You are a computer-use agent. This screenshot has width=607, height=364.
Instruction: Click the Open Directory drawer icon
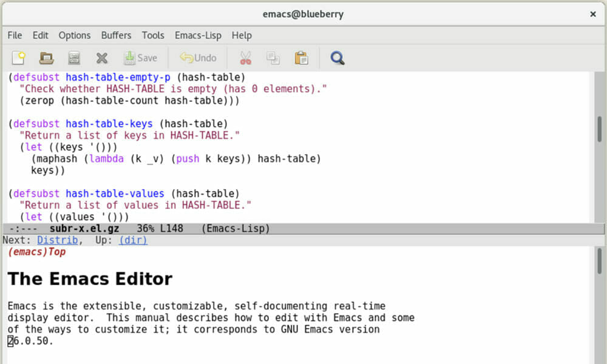74,58
